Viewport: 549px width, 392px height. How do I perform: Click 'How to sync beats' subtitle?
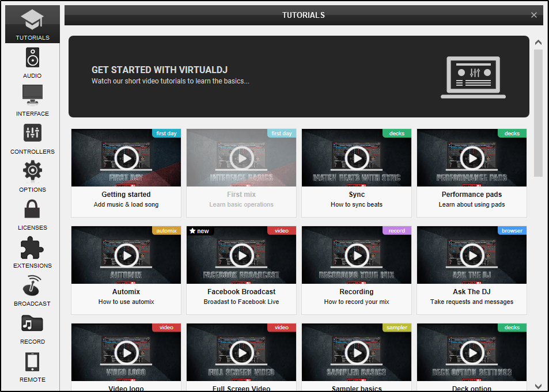pyautogui.click(x=357, y=204)
